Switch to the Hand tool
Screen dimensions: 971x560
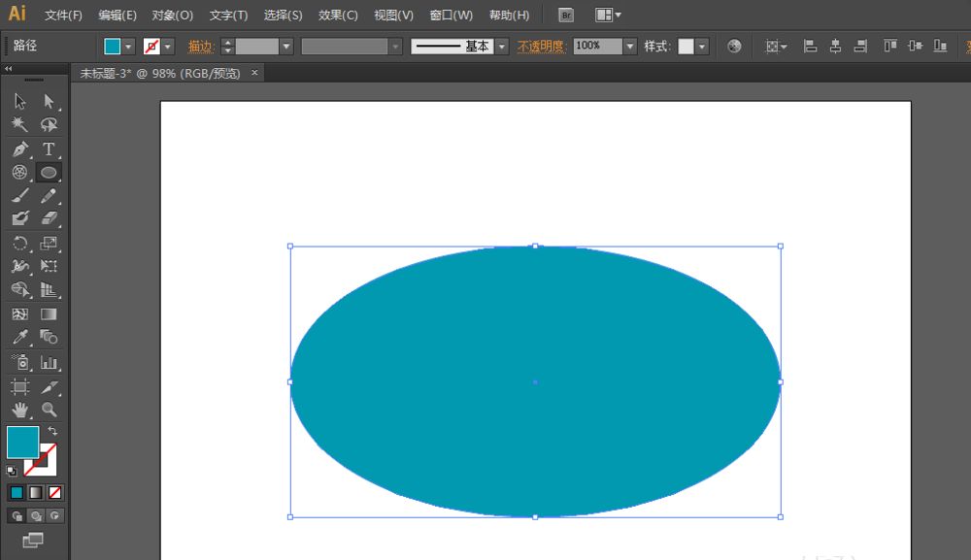click(x=20, y=410)
